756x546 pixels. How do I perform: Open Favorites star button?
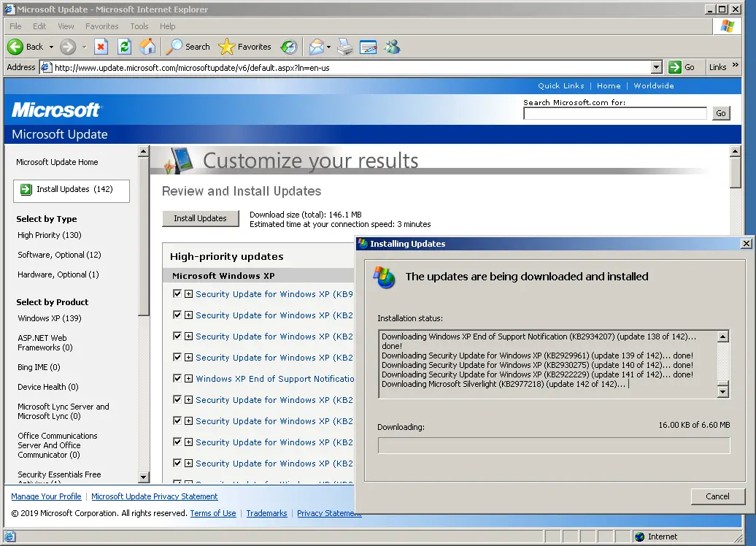coord(244,47)
